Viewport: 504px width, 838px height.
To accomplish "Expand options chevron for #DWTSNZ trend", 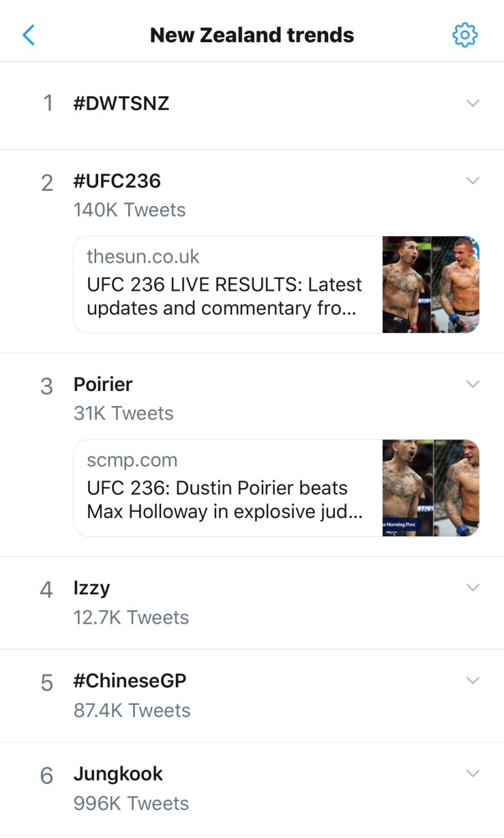I will (x=472, y=103).
